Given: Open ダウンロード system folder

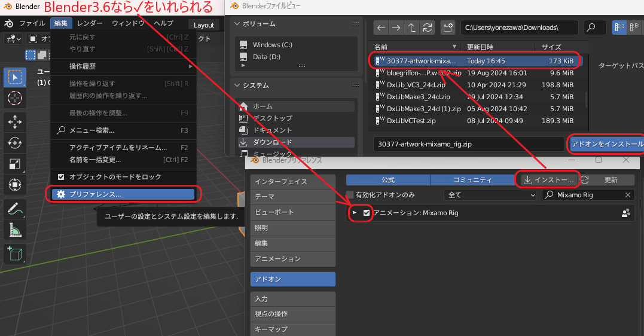Looking at the screenshot, I should tap(296, 142).
